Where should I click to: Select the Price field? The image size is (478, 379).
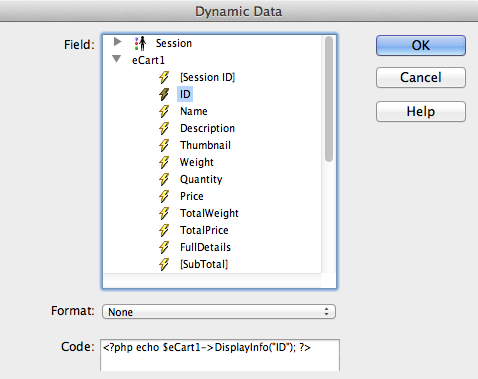point(192,196)
